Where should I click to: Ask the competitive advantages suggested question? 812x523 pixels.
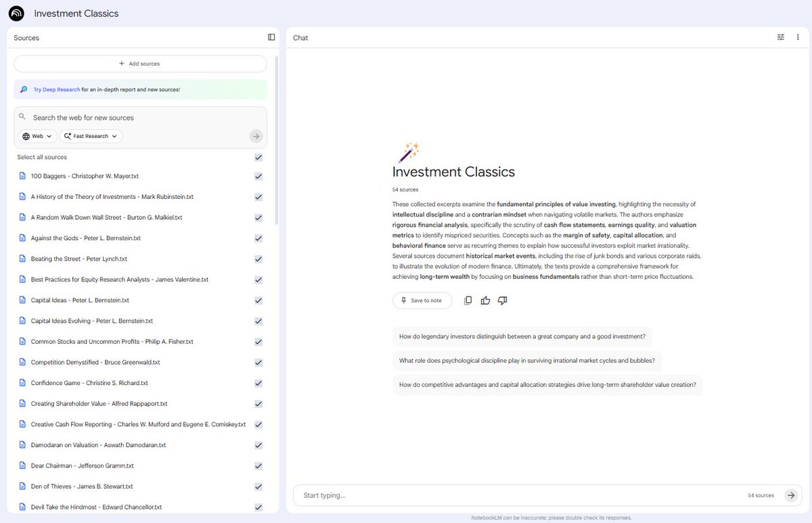coord(547,385)
